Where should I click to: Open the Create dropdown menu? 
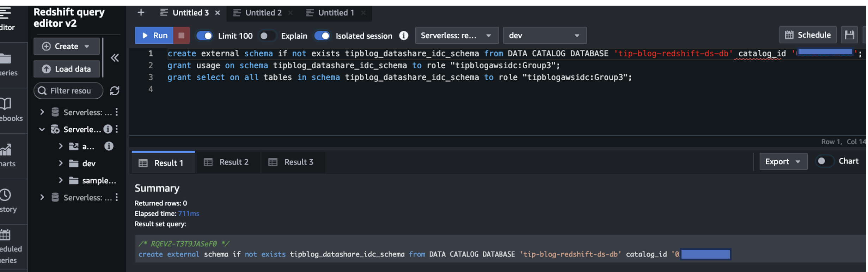tap(66, 46)
